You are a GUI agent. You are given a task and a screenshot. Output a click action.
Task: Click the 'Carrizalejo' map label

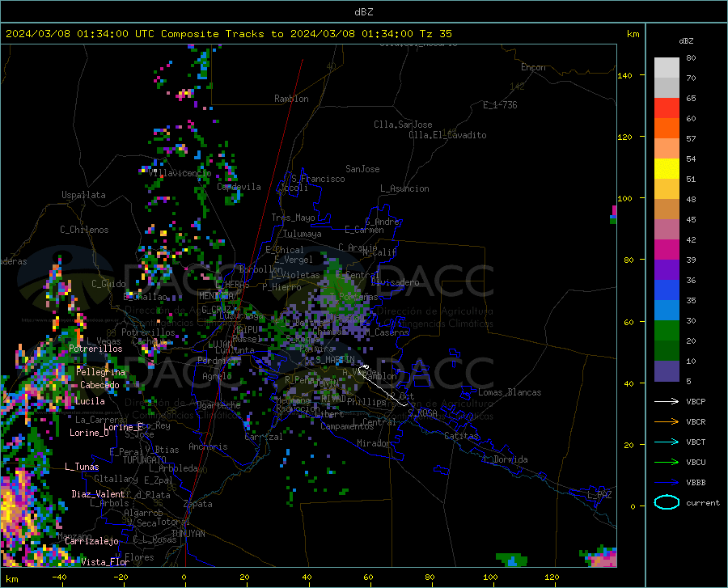click(91, 540)
